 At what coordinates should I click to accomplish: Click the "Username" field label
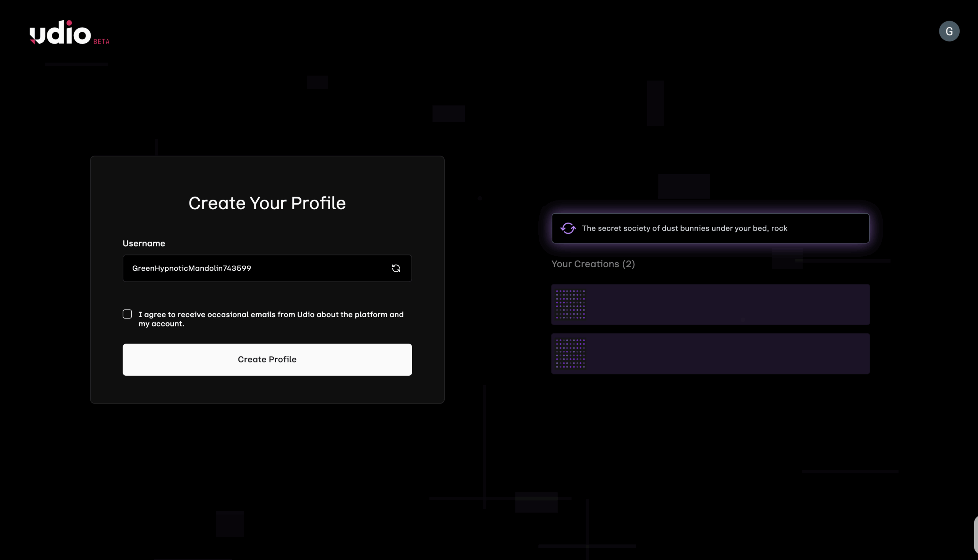click(144, 244)
